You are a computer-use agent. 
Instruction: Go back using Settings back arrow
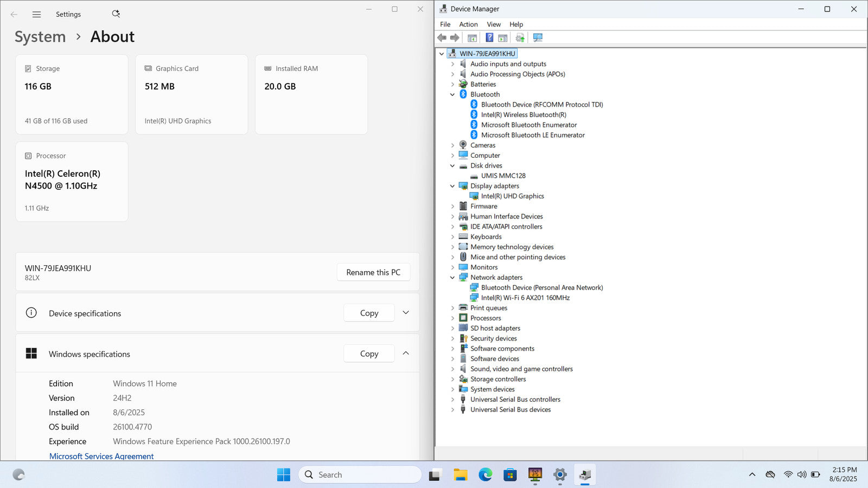click(14, 15)
